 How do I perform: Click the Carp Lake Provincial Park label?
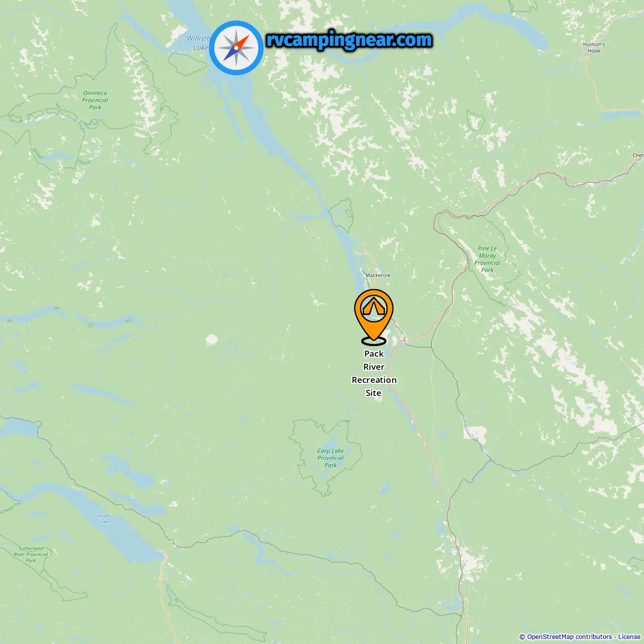click(x=331, y=458)
